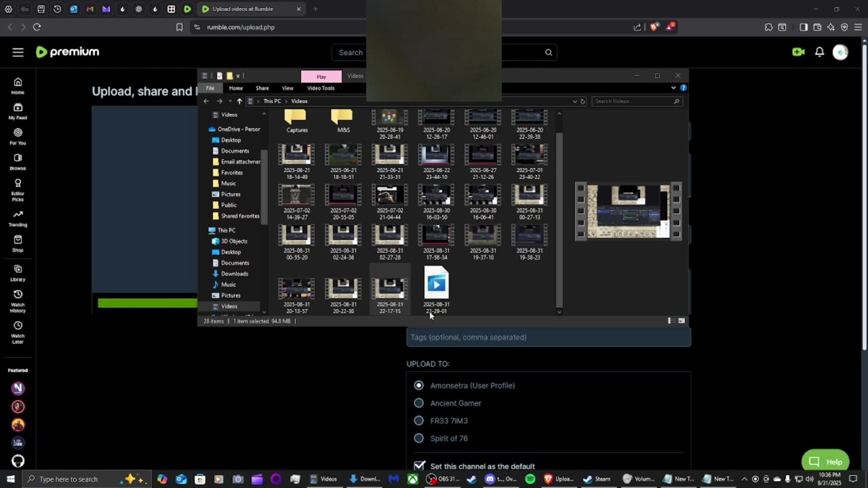Select Amonsetra (User Profile) upload option
This screenshot has height=488, width=868.
pos(418,386)
